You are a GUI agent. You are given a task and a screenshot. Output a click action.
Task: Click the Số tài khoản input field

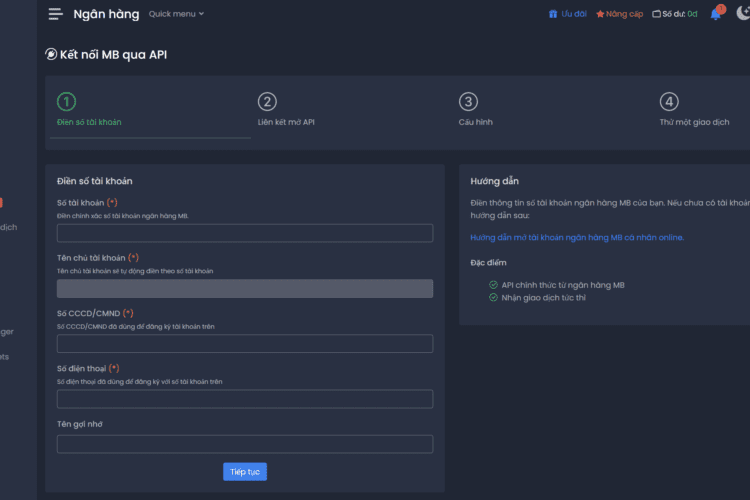pyautogui.click(x=245, y=233)
